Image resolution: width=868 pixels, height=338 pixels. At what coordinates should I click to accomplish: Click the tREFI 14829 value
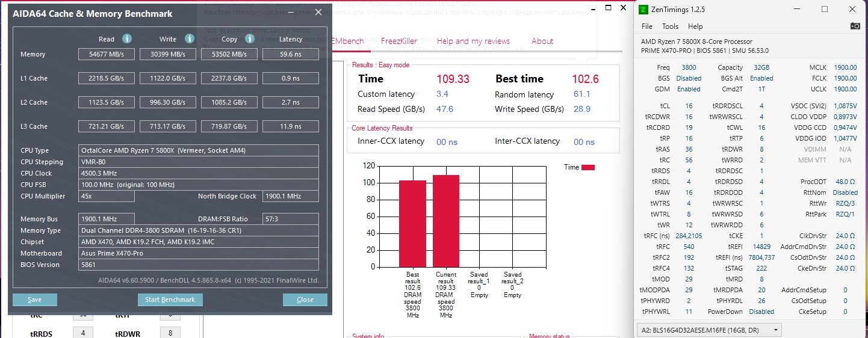point(761,247)
